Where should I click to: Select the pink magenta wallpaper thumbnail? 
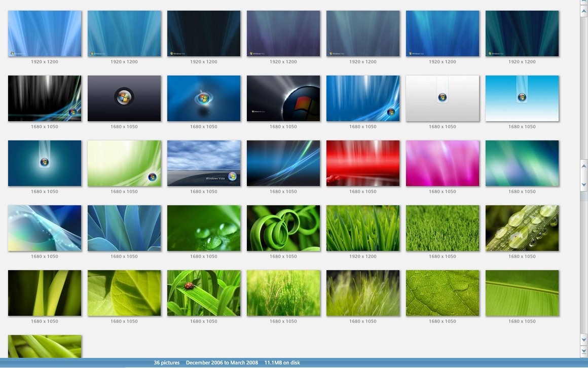click(x=443, y=163)
